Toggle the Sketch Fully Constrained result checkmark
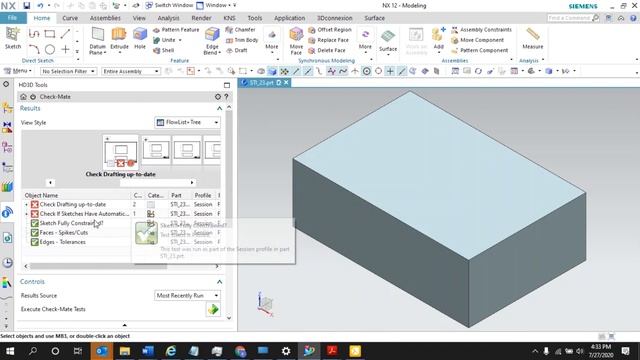Image resolution: width=640 pixels, height=360 pixels. [x=35, y=223]
